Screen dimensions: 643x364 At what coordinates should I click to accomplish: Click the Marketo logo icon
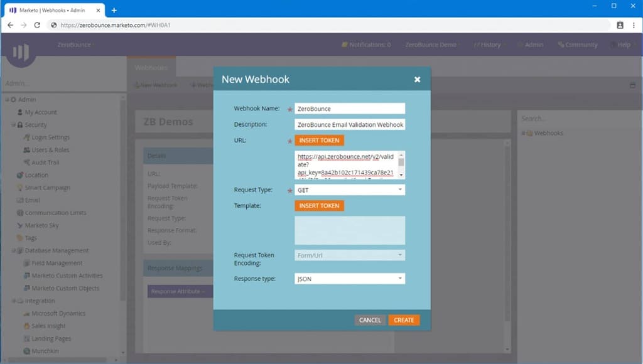(x=21, y=52)
